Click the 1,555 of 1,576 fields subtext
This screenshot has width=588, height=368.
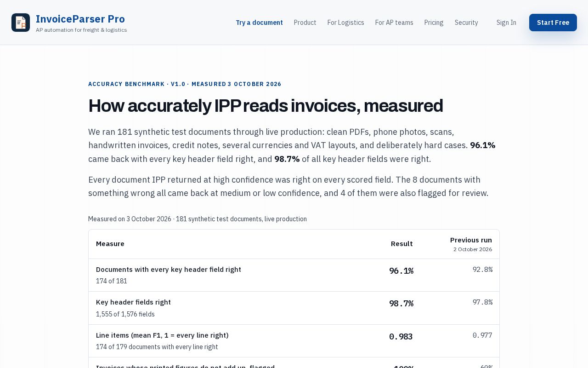tap(125, 314)
